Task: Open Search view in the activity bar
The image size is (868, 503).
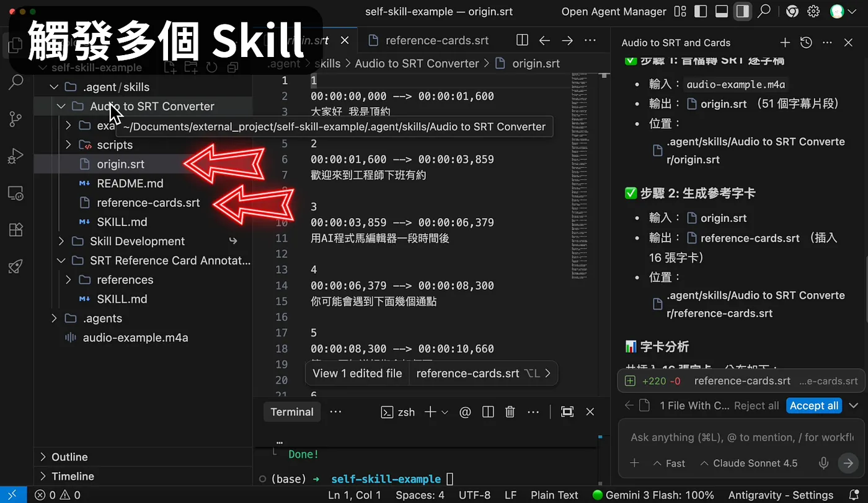Action: pyautogui.click(x=16, y=81)
